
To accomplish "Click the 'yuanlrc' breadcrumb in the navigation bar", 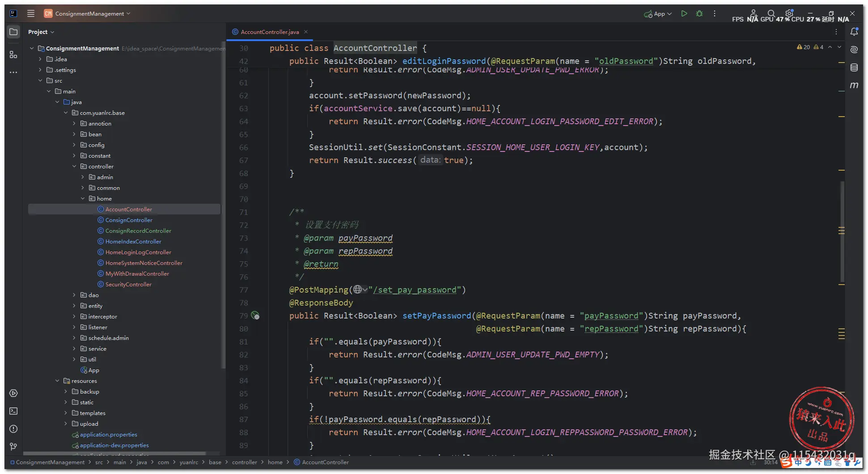I will tap(189, 462).
